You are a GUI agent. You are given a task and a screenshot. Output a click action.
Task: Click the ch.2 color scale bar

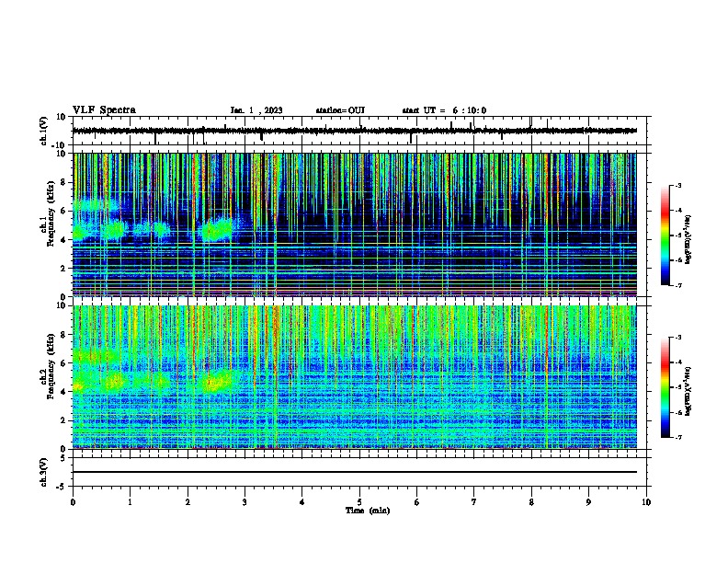(x=665, y=387)
